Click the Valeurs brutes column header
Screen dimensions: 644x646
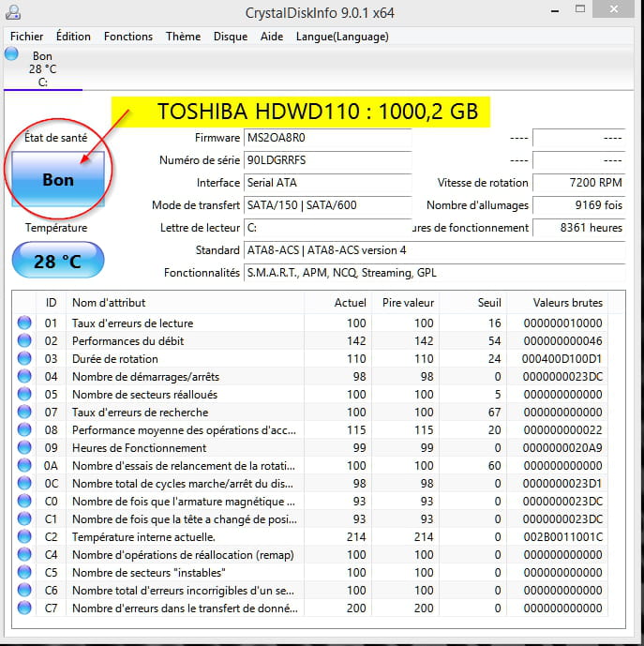tap(567, 303)
